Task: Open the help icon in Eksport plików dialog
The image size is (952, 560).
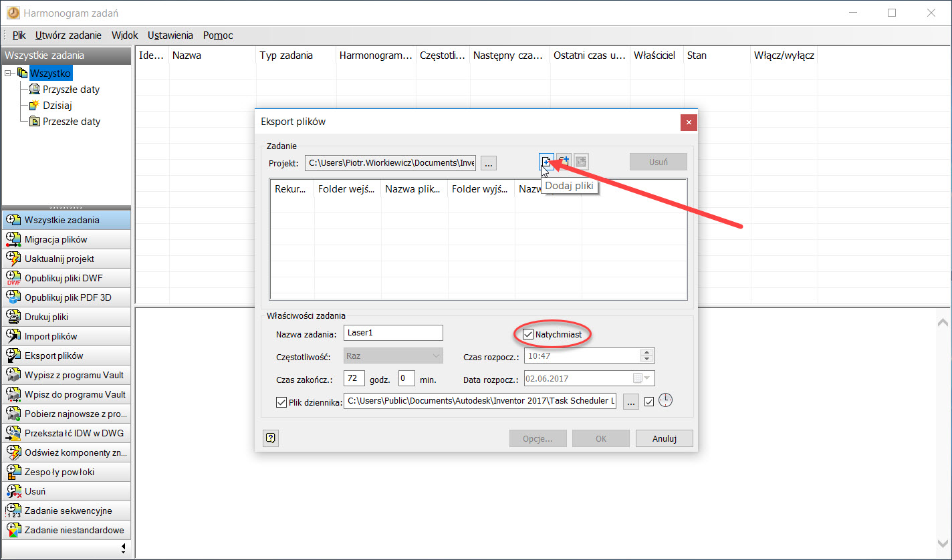Action: click(x=271, y=438)
